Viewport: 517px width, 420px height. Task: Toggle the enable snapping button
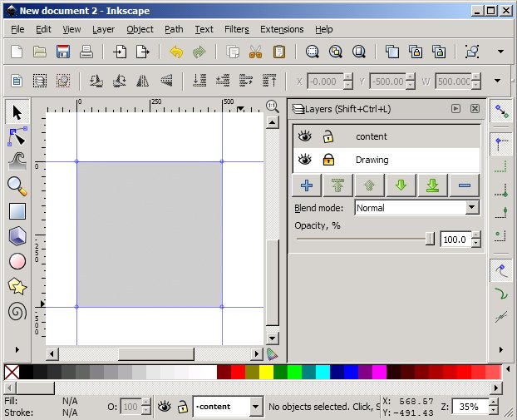pyautogui.click(x=502, y=111)
